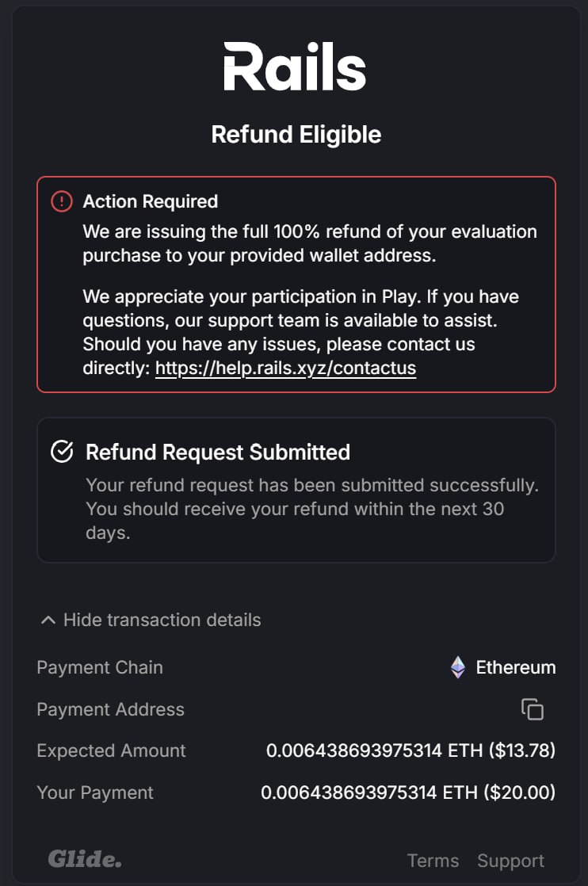This screenshot has height=886, width=588.
Task: Collapse the transaction details chevron
Action: [48, 620]
